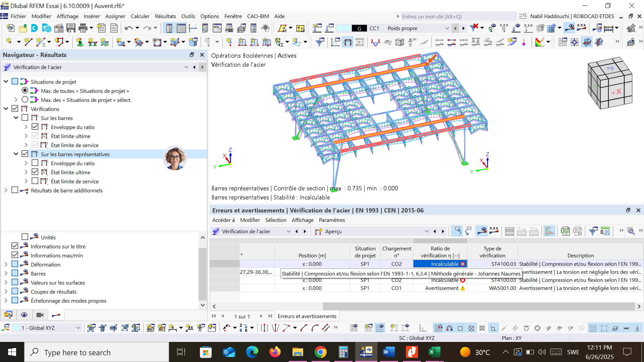This screenshot has height=362, width=644.
Task: Open the File Explorer taskbar icon
Action: pos(298,352)
